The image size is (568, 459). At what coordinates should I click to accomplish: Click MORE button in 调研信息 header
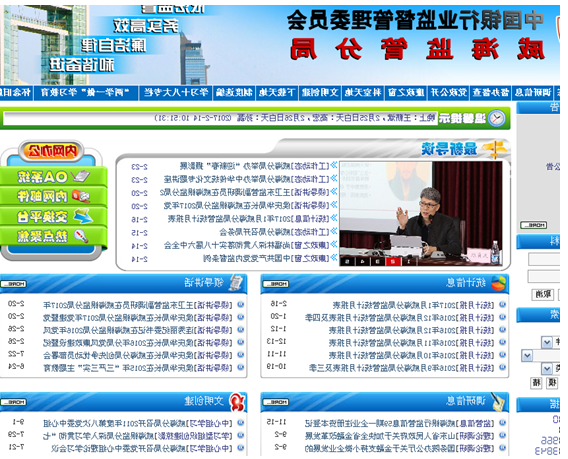click(x=276, y=402)
